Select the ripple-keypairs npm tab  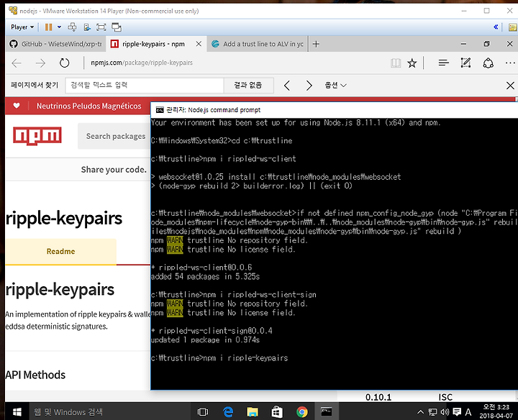point(153,44)
